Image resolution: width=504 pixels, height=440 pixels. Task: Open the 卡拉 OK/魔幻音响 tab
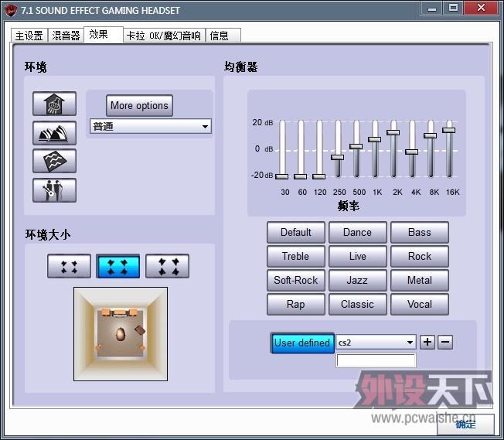pyautogui.click(x=163, y=36)
